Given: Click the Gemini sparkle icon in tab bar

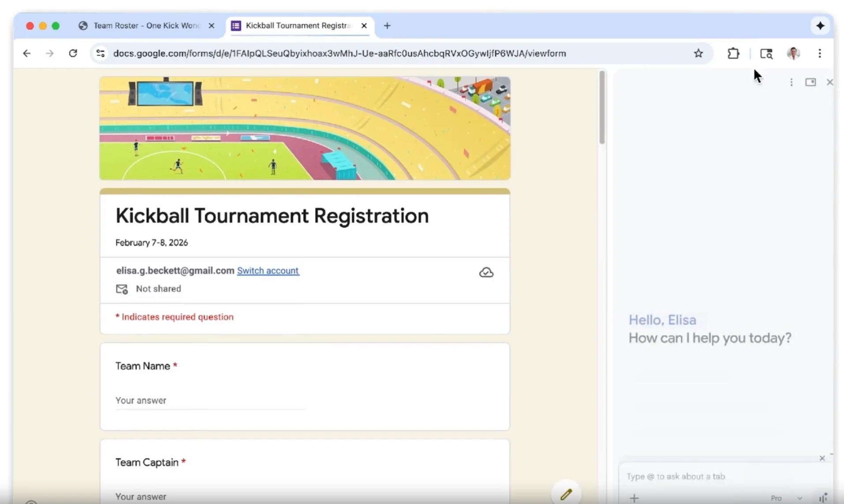Looking at the screenshot, I should pyautogui.click(x=820, y=26).
